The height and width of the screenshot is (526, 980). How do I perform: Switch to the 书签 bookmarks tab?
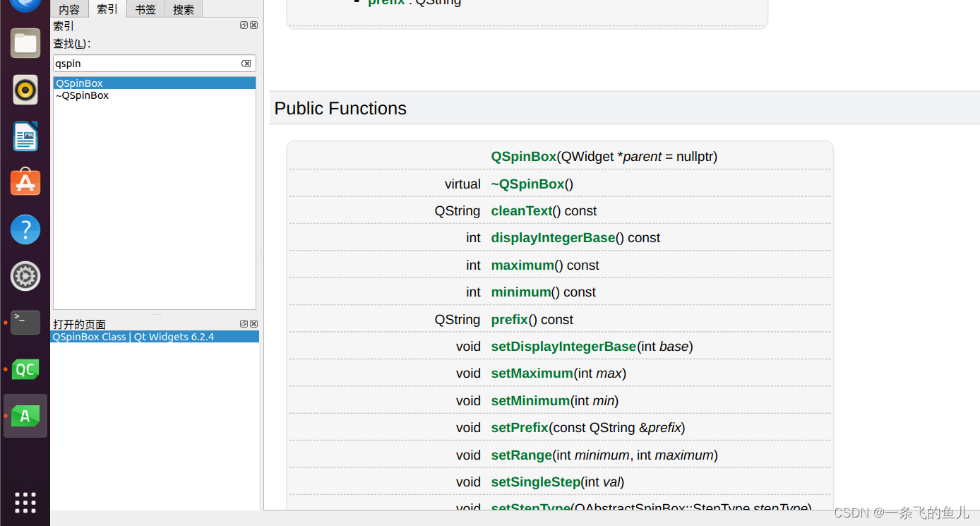145,9
